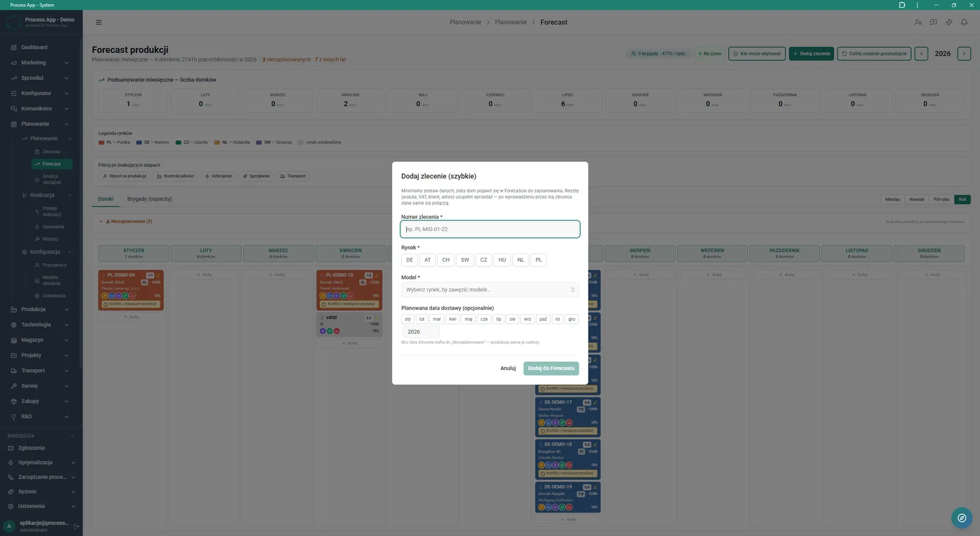980x536 pixels.
Task: Click the Produkcja sidebar icon
Action: 13,309
